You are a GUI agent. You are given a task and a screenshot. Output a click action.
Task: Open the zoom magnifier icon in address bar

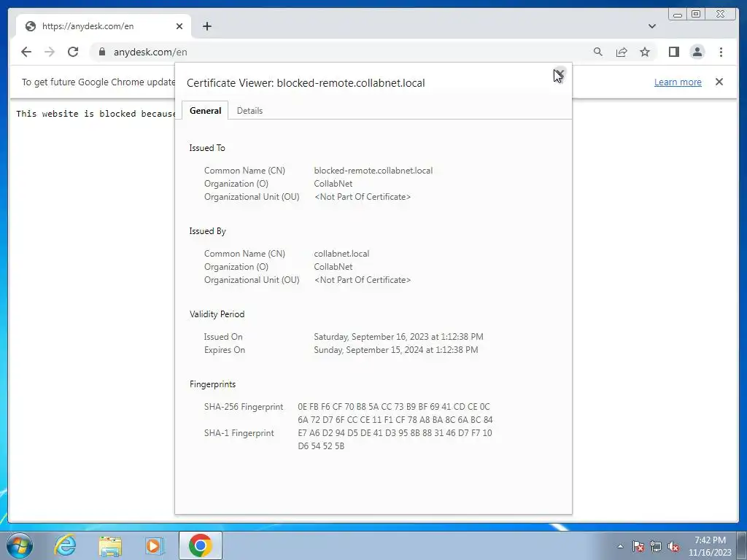[598, 52]
